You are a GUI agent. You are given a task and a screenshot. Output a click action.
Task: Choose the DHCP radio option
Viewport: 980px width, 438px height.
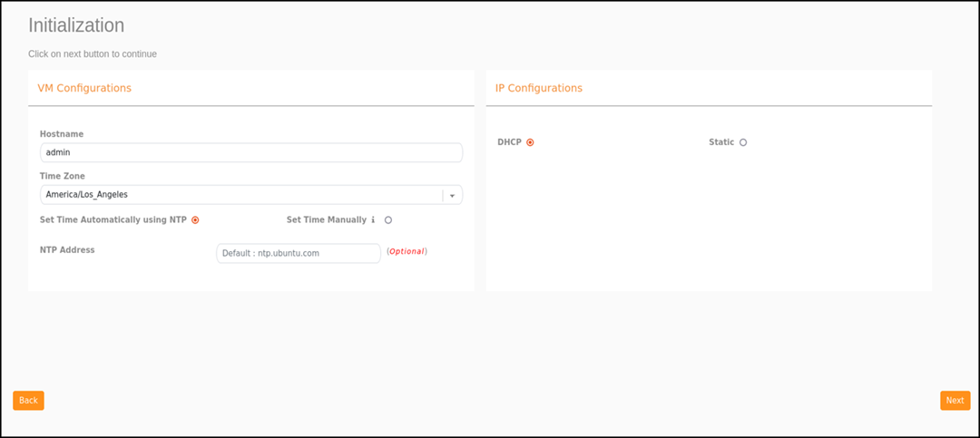530,142
